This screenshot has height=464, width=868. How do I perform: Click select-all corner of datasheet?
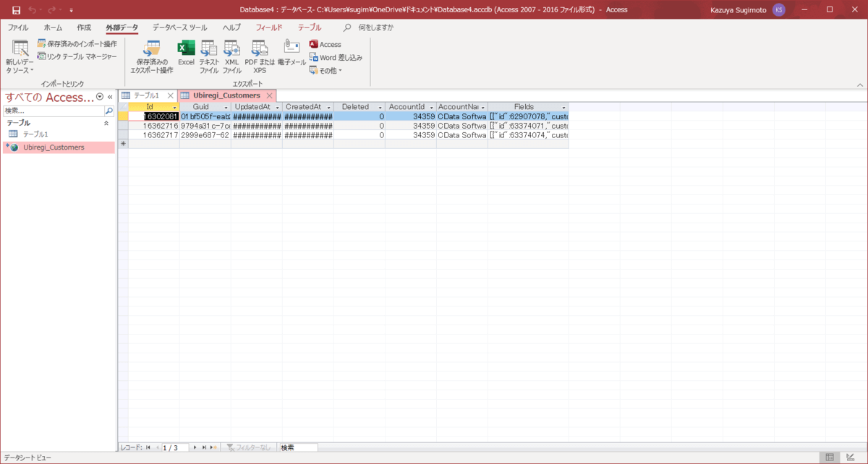123,107
